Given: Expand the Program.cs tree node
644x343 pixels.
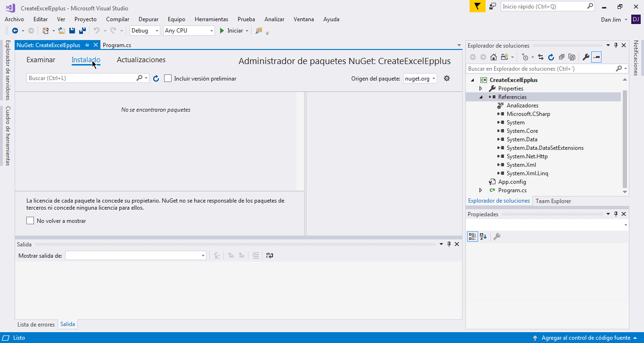Looking at the screenshot, I should click(x=480, y=190).
